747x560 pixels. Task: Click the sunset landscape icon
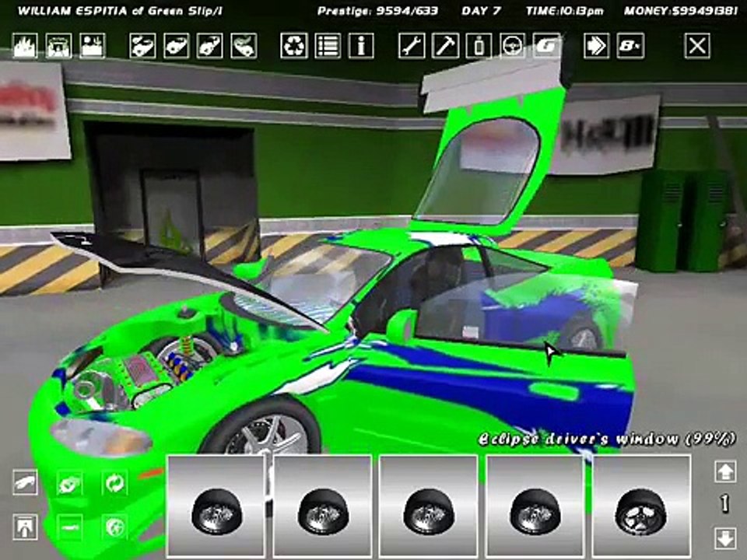point(93,46)
